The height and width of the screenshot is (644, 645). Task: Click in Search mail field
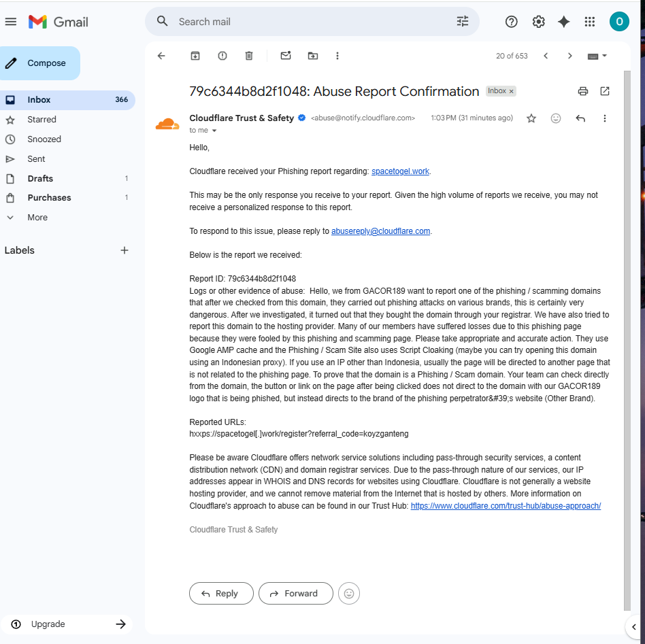click(312, 21)
